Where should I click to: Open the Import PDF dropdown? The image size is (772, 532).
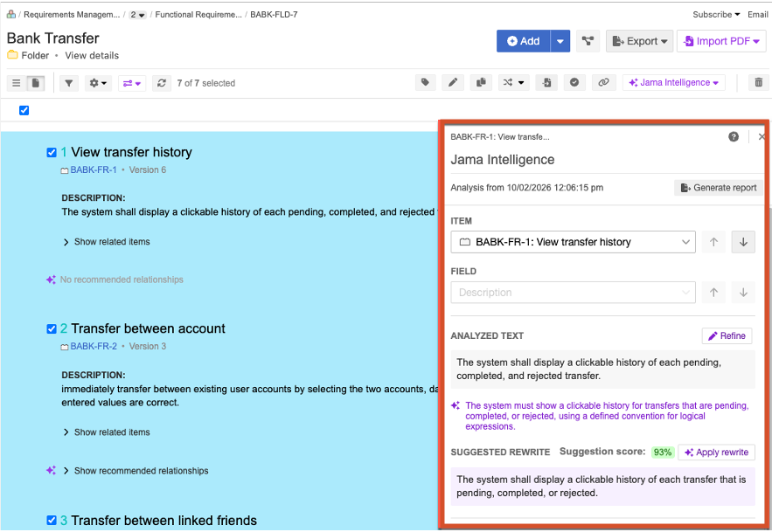click(x=722, y=41)
